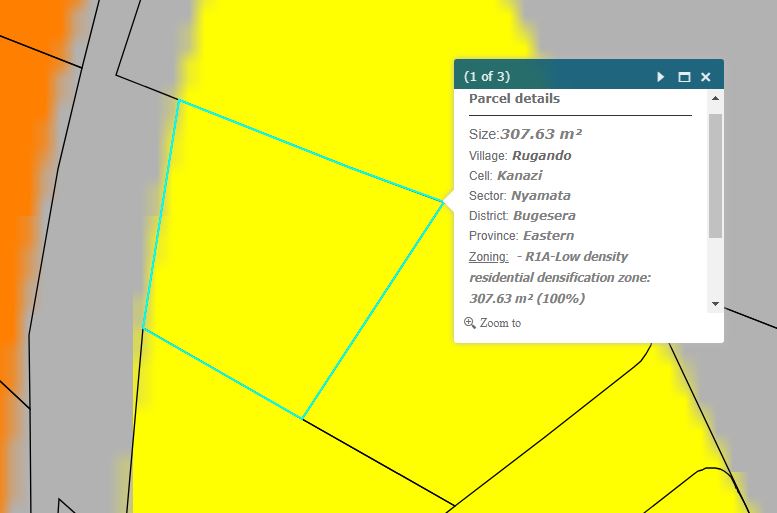Viewport: 777px width, 513px height.
Task: Click the (1 of 3) popup title
Action: tap(487, 76)
